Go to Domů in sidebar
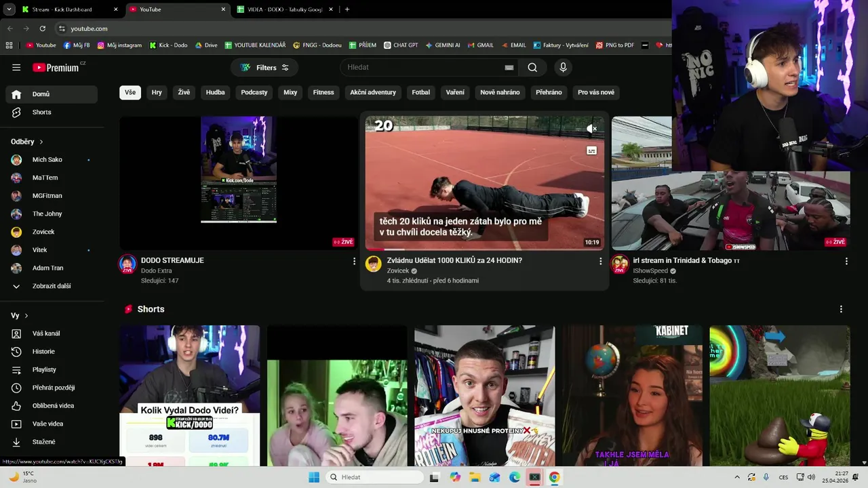The image size is (868, 488). click(x=52, y=94)
